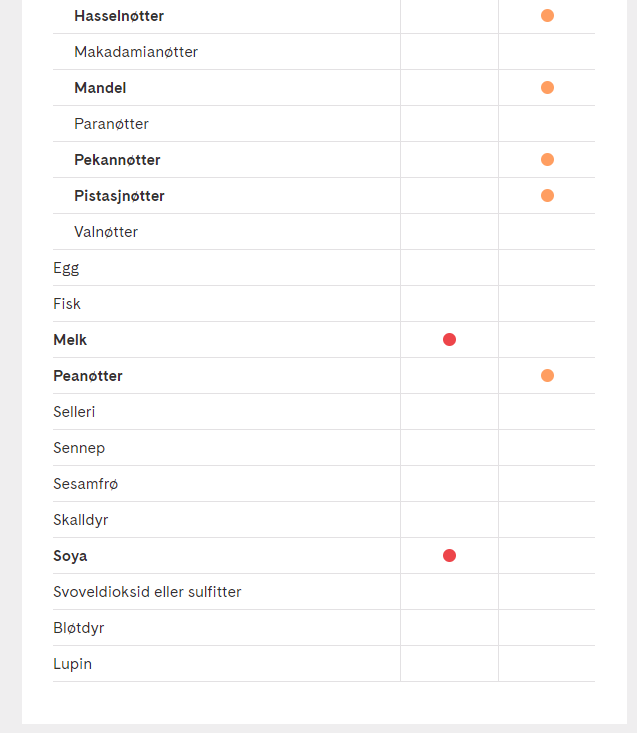Click the Egg allergen row
Screen dimensions: 637x733
(x=324, y=268)
